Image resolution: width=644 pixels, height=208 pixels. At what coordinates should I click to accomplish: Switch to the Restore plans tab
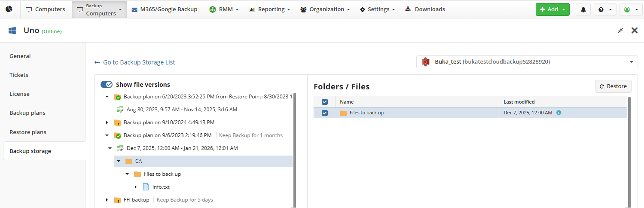point(28,132)
